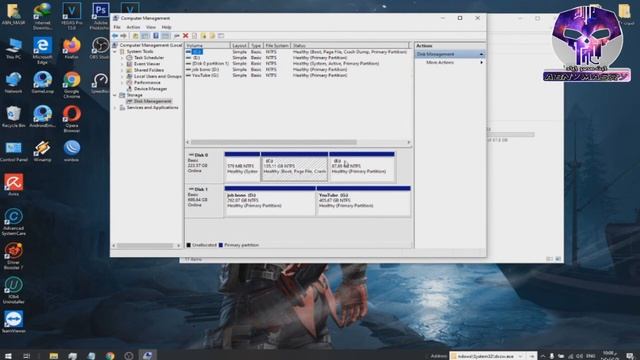Collapse the System Tools tree node
Screen dimensions: 640x360
pos(115,51)
